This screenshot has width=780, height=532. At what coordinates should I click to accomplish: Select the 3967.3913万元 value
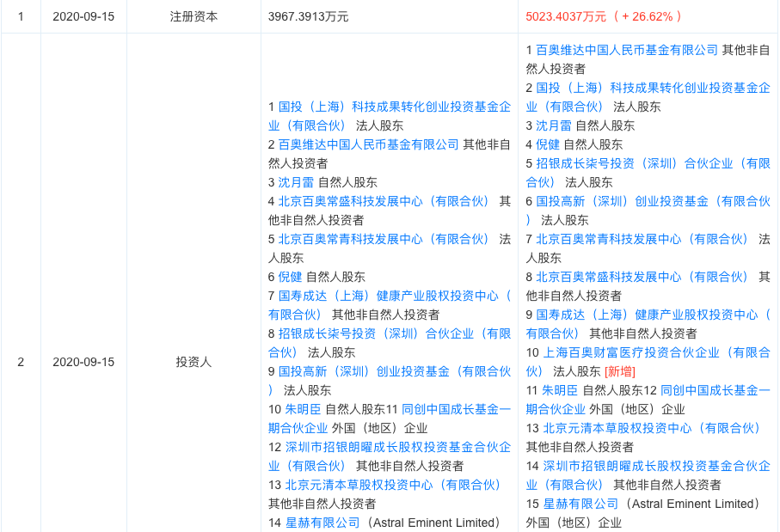point(309,16)
